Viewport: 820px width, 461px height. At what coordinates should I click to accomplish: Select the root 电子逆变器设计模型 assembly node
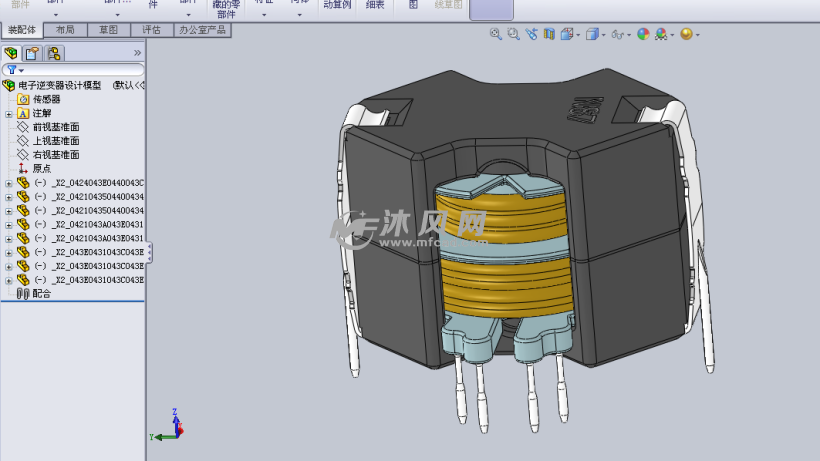60,85
